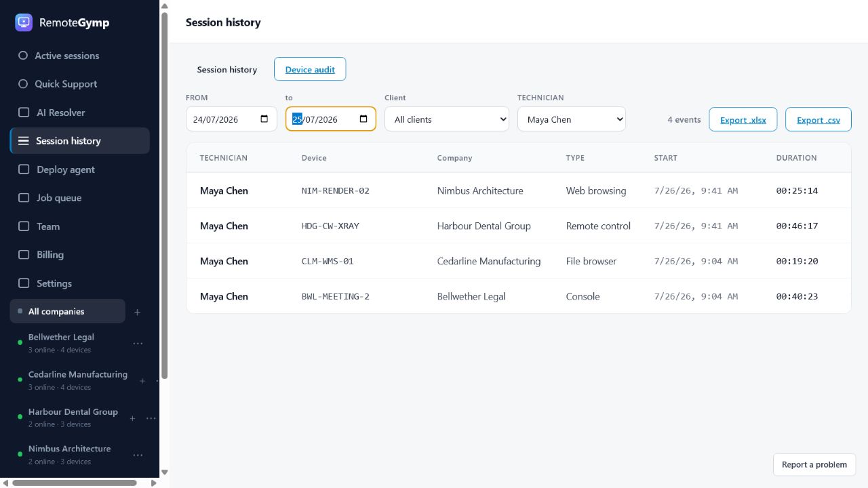Export results as .xlsx
Image resolution: width=868 pixels, height=488 pixels.
[743, 120]
